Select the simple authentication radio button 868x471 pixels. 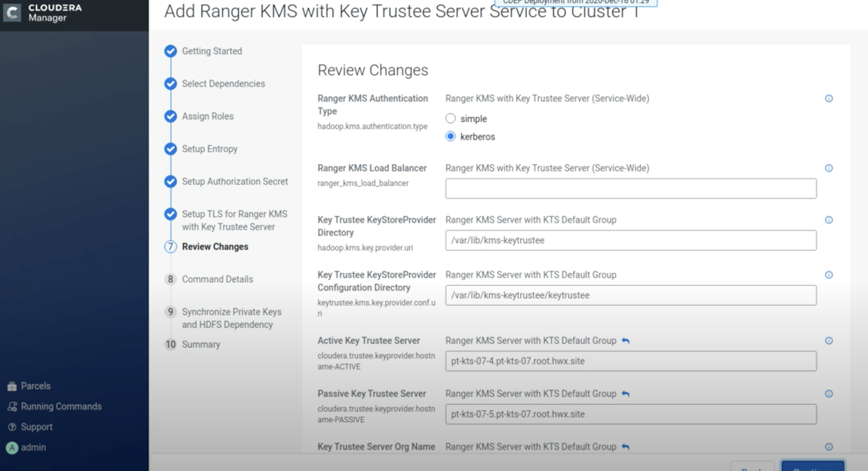(x=451, y=118)
